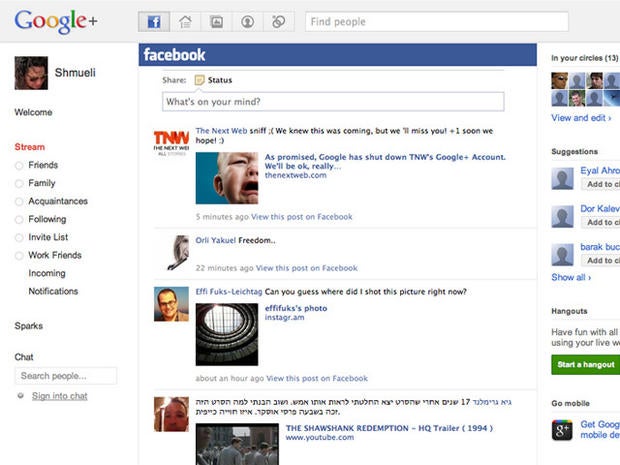Screen dimensions: 620x465
Task: Open the Photos toolbar icon
Action: 216,22
